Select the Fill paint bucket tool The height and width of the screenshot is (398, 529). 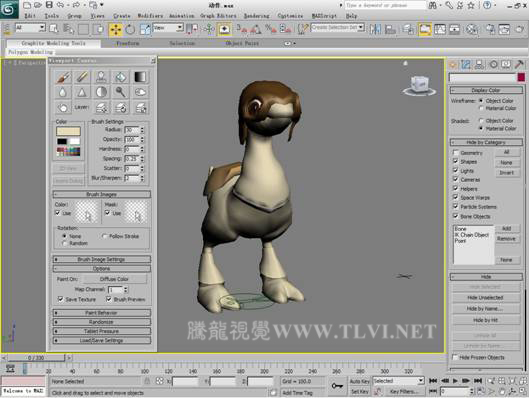click(121, 77)
